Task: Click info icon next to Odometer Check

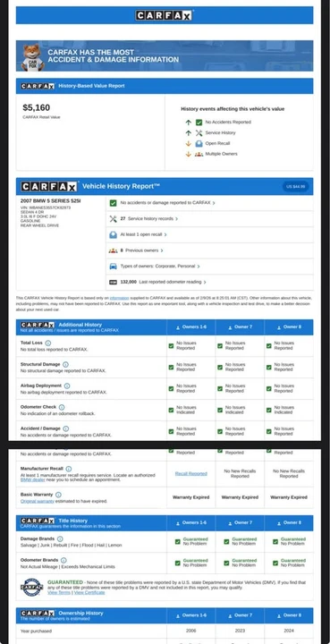Action: [62, 408]
